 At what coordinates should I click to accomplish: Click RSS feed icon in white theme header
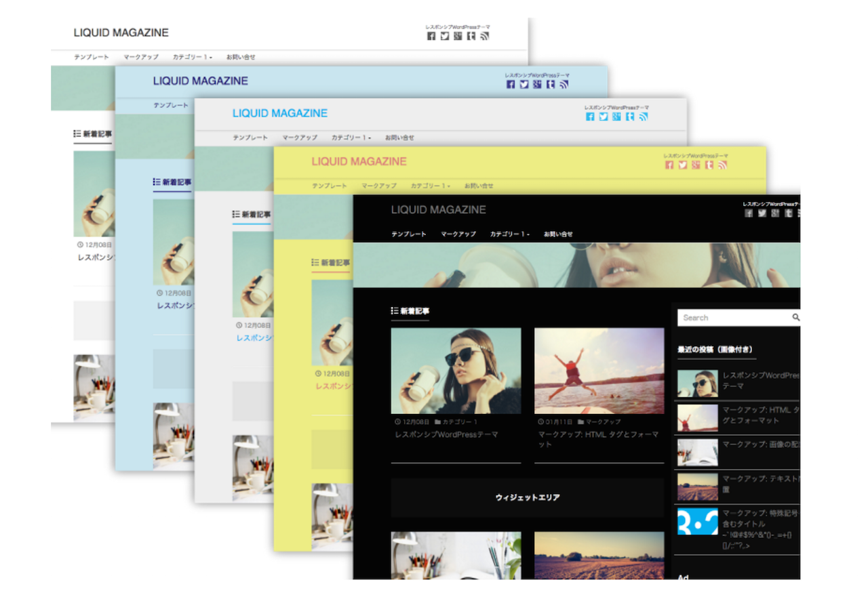pos(484,36)
